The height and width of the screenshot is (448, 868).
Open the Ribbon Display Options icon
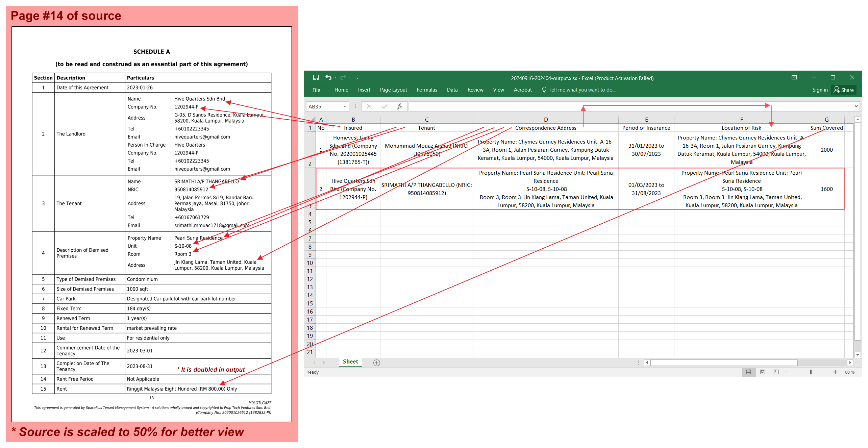[794, 78]
